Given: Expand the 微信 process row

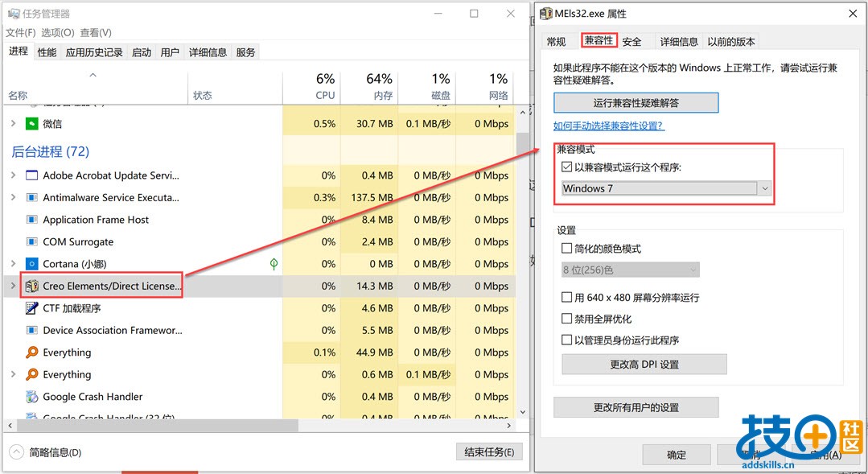Looking at the screenshot, I should tap(14, 123).
